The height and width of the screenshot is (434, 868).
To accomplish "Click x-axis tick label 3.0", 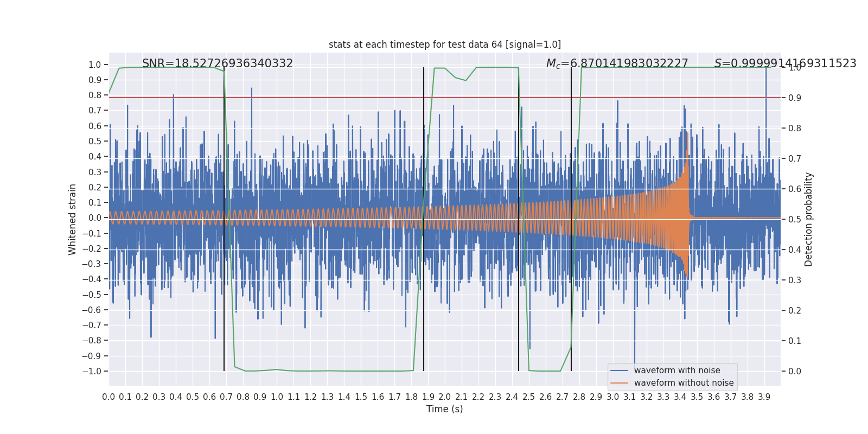I will pos(613,397).
